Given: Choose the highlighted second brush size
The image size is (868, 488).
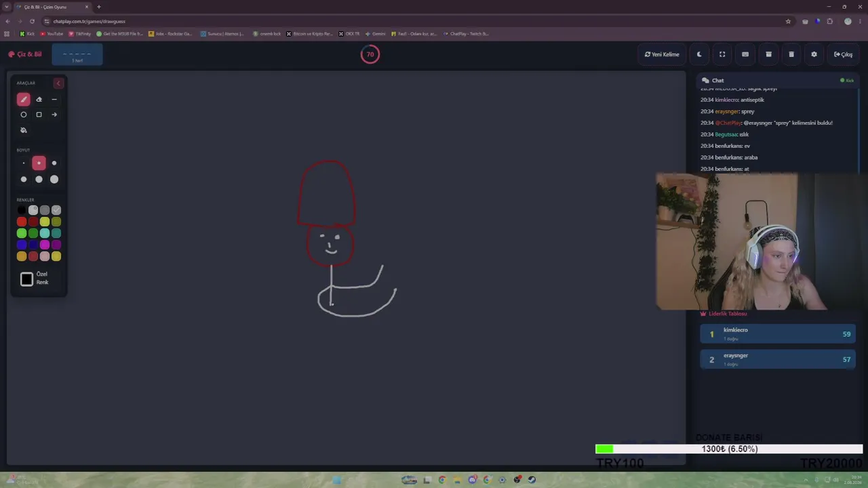Looking at the screenshot, I should pos(39,163).
